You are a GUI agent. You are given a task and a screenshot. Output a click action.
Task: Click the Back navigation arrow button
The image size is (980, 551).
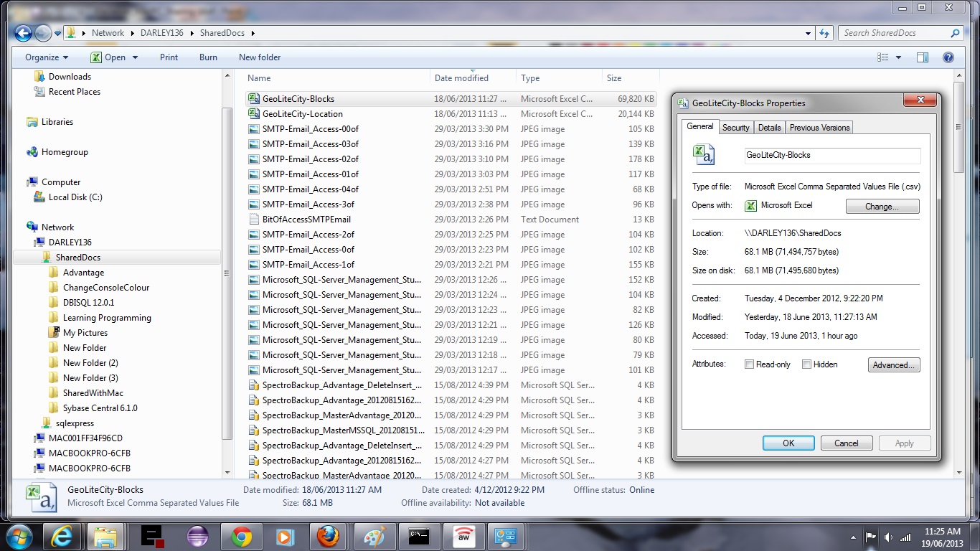click(x=22, y=33)
